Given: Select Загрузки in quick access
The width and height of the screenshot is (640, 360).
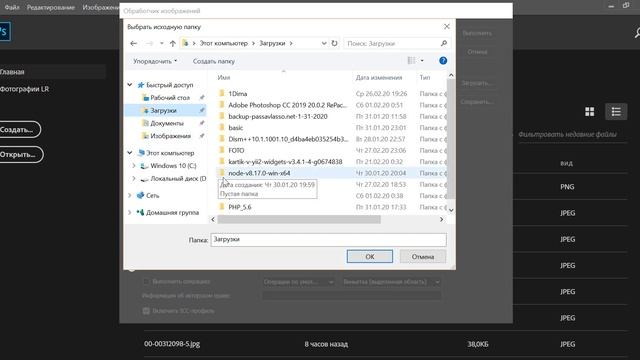Looking at the screenshot, I should (163, 111).
